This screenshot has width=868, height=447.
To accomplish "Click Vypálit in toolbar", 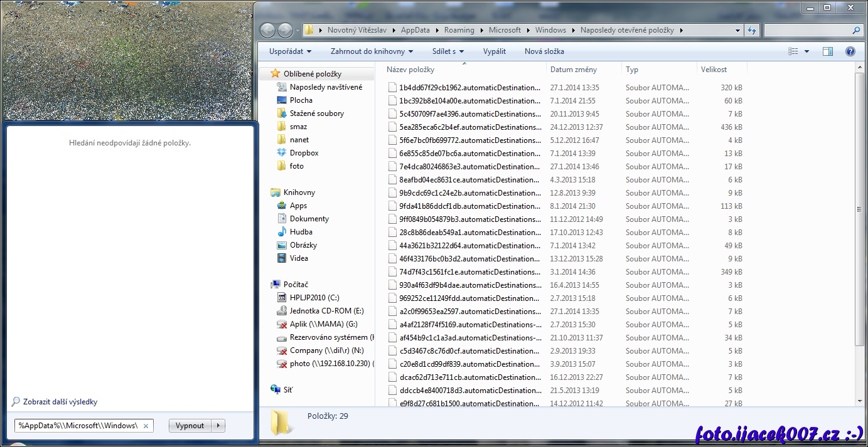I will click(494, 51).
